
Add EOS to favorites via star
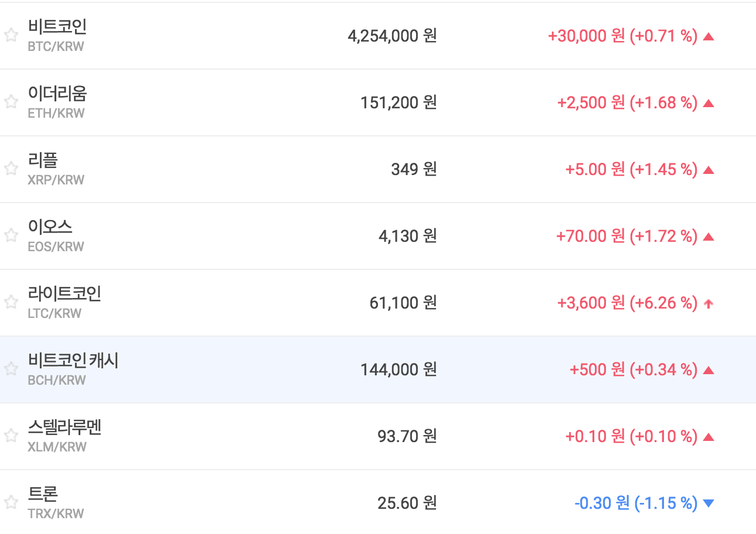pyautogui.click(x=11, y=236)
